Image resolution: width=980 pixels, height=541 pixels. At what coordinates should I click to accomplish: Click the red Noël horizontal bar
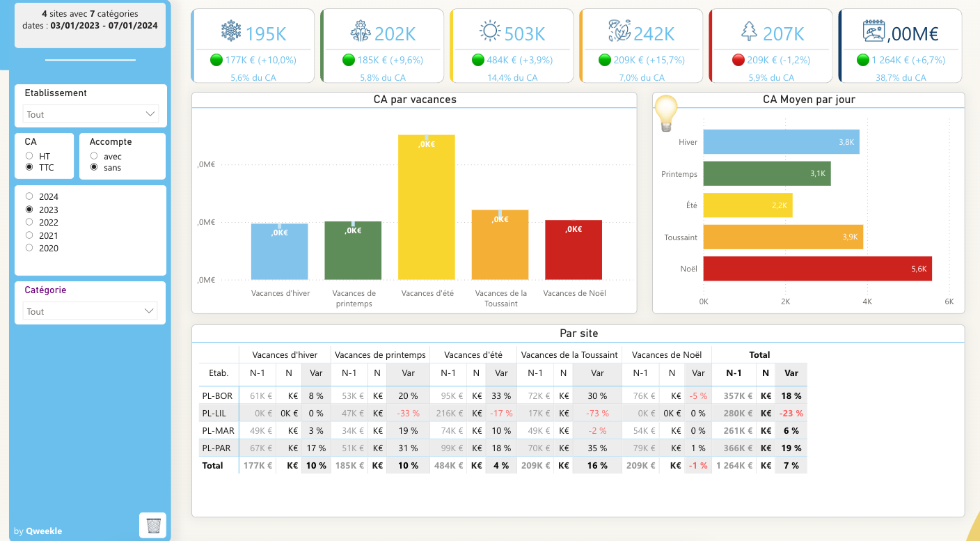coord(817,269)
